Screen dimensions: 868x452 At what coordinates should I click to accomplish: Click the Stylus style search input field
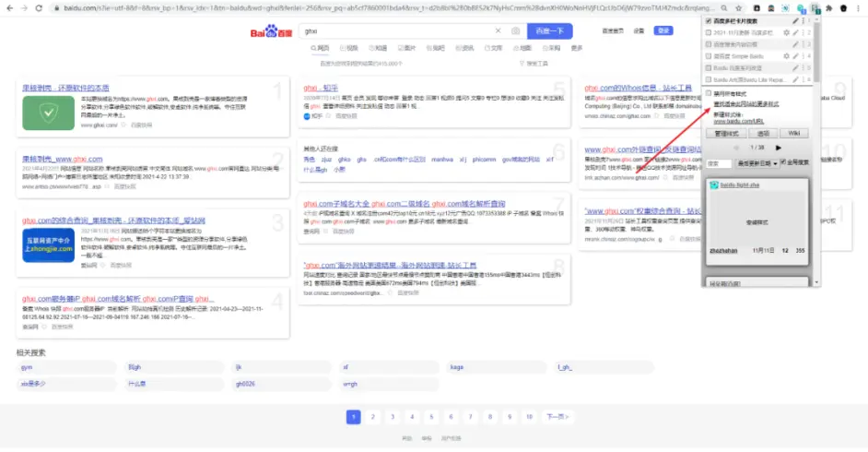click(x=719, y=163)
